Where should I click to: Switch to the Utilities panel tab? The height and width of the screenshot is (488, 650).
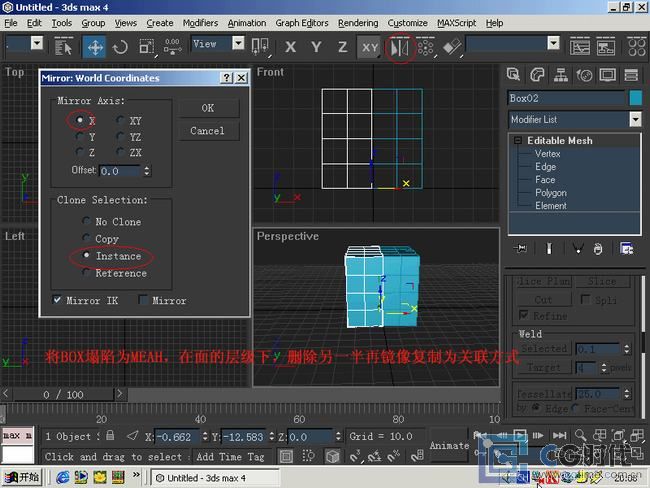click(631, 75)
